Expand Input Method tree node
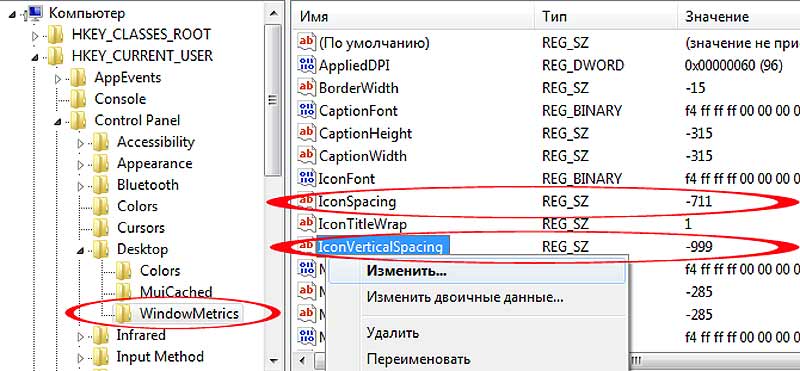The image size is (800, 371). click(x=81, y=358)
